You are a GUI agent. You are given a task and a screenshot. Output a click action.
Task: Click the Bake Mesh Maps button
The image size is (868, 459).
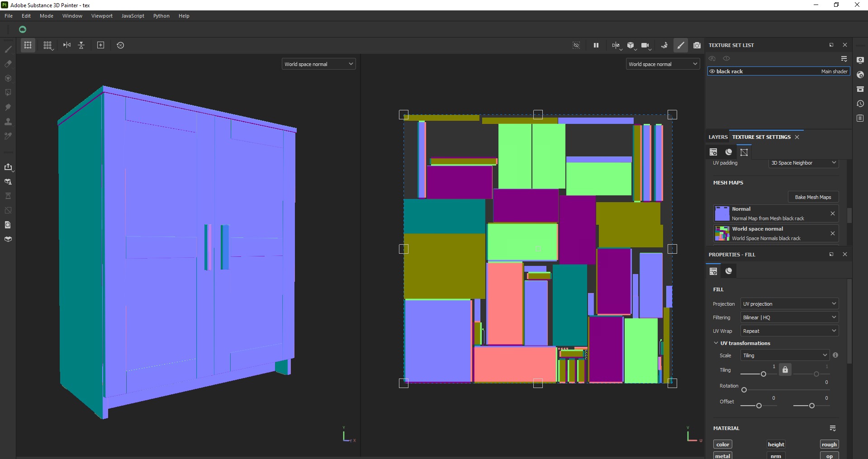coord(813,197)
